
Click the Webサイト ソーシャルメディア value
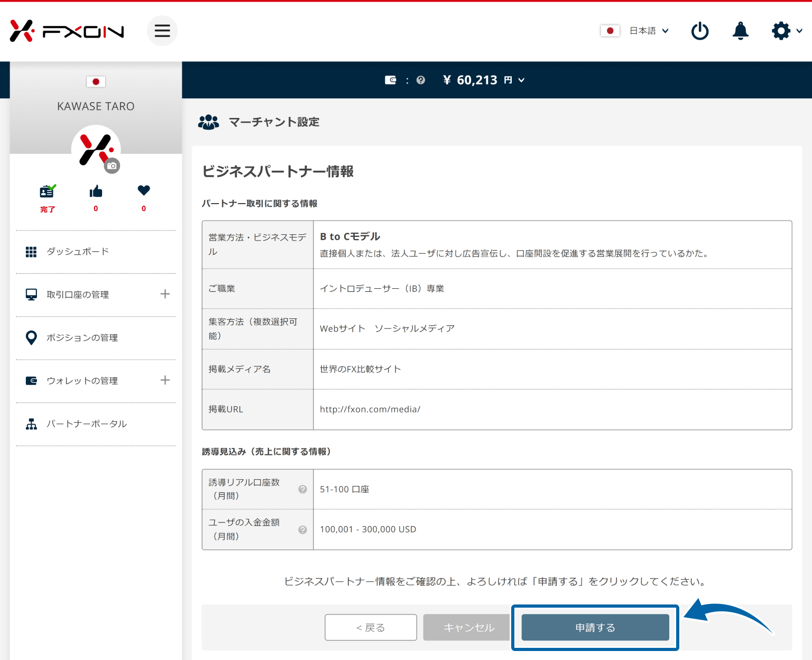tap(387, 329)
